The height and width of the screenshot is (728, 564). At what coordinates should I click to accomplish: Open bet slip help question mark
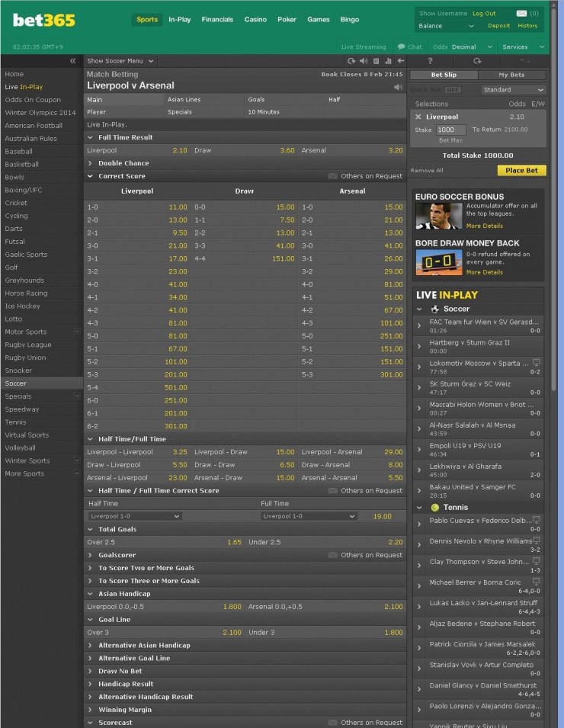click(x=431, y=61)
